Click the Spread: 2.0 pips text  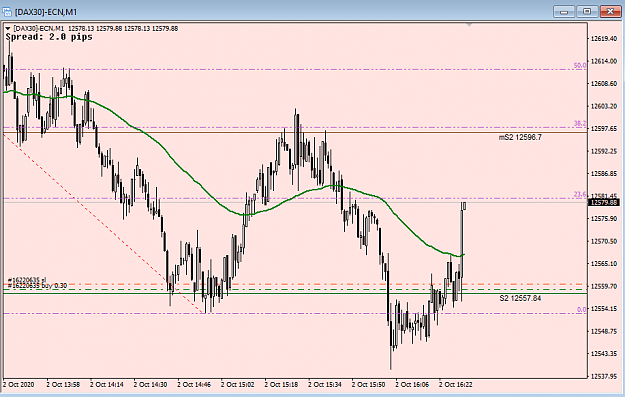pyautogui.click(x=49, y=37)
